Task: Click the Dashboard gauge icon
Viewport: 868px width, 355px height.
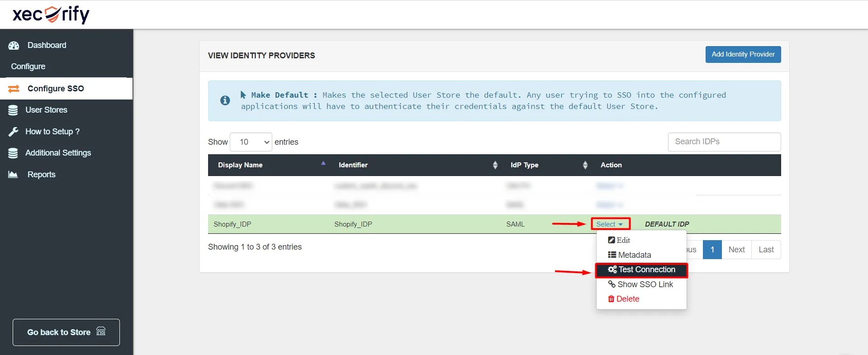Action: [x=14, y=46]
